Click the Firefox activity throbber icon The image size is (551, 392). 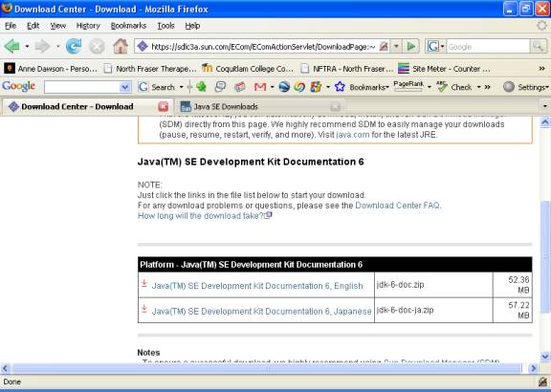click(542, 26)
